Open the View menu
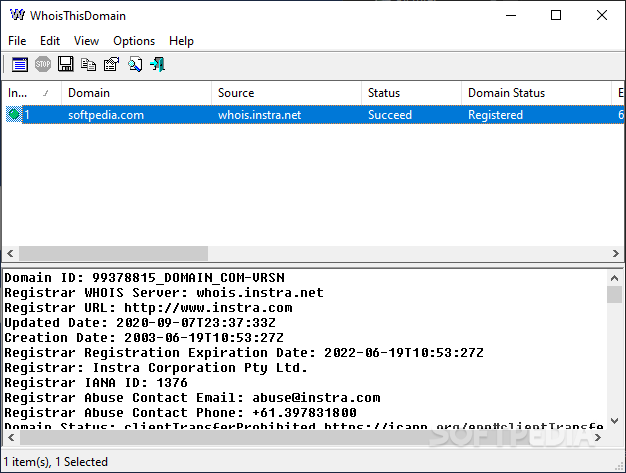 pos(86,41)
